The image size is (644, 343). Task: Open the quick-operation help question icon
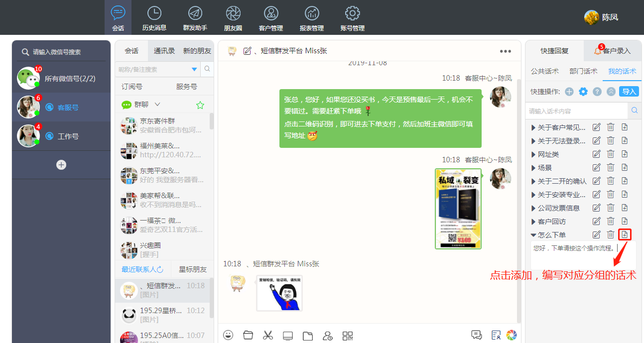click(x=597, y=92)
